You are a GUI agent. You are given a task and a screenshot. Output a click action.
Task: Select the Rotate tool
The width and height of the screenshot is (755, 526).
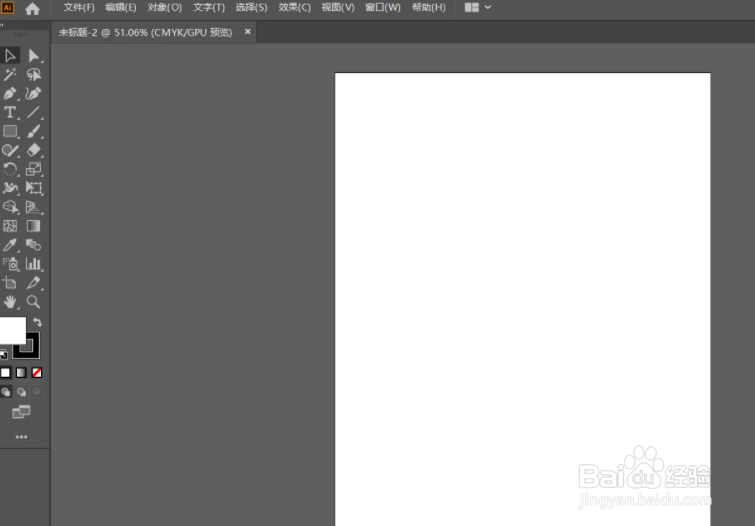point(10,169)
